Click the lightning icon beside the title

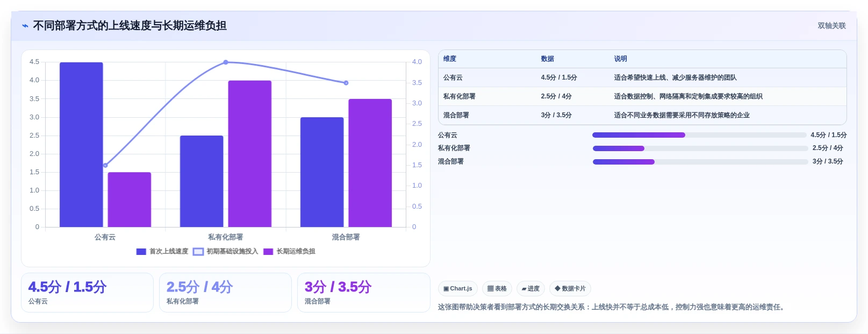tap(25, 26)
